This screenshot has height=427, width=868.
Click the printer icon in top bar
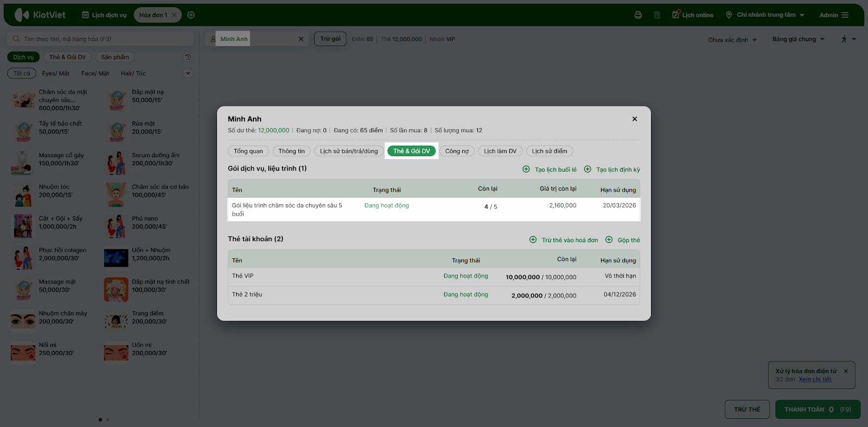(638, 15)
